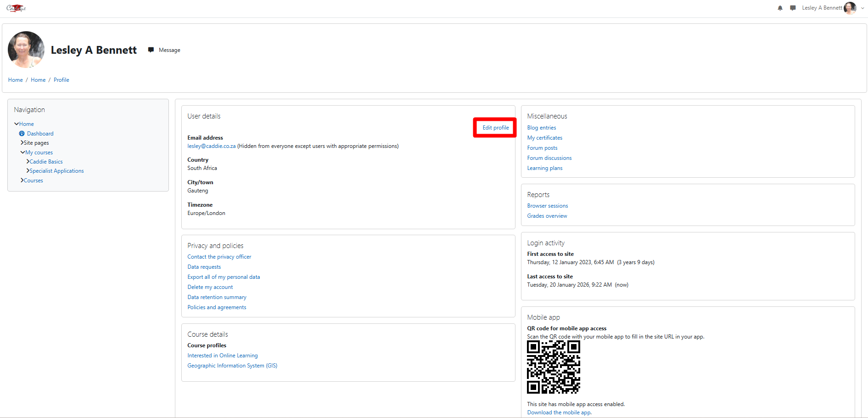Click the Caddie site logo
The width and height of the screenshot is (868, 418).
click(16, 8)
